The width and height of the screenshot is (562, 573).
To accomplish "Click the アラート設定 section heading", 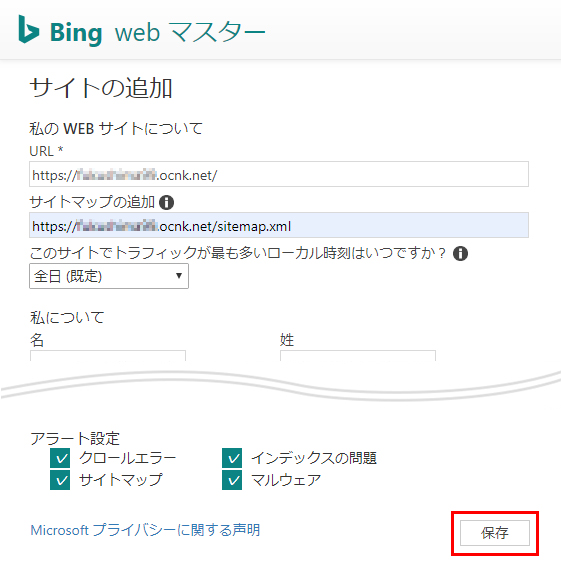I will pyautogui.click(x=75, y=438).
